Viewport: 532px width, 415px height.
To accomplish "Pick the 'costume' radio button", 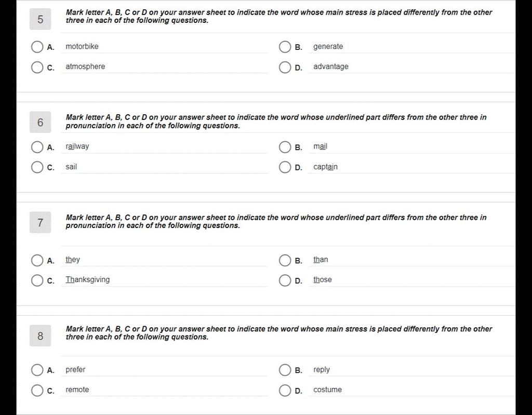I will coord(285,390).
